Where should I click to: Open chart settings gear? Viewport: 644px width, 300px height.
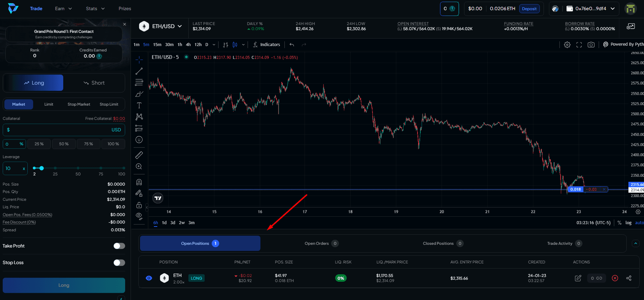click(567, 45)
